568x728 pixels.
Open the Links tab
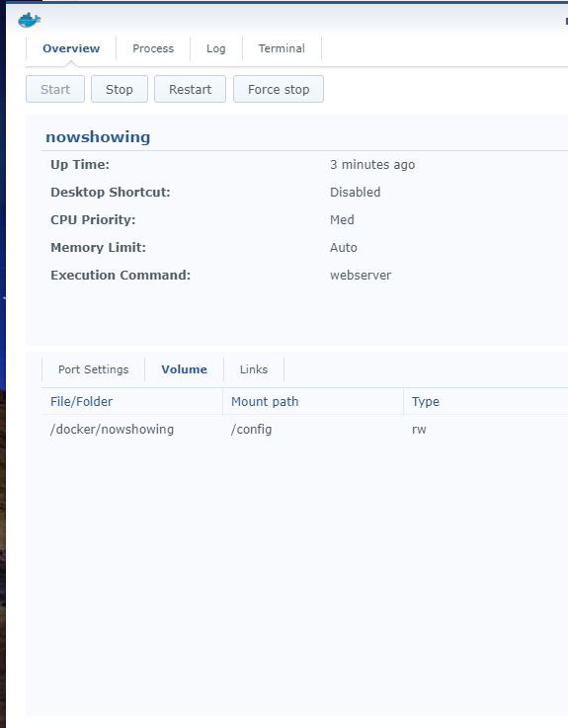[x=254, y=369]
